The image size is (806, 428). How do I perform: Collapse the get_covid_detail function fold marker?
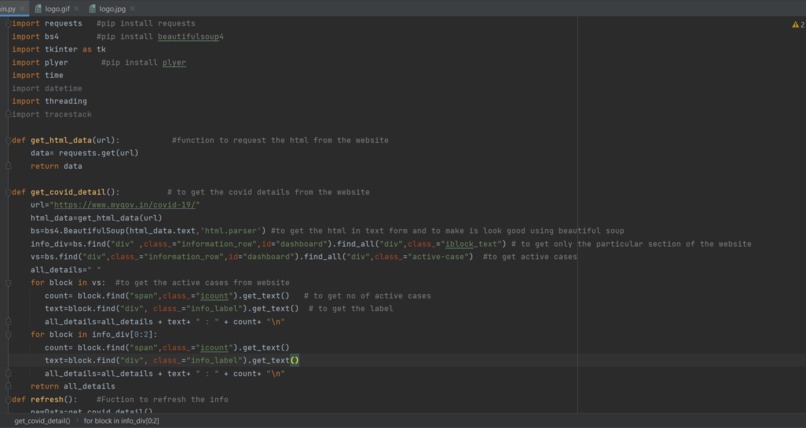tap(8, 192)
